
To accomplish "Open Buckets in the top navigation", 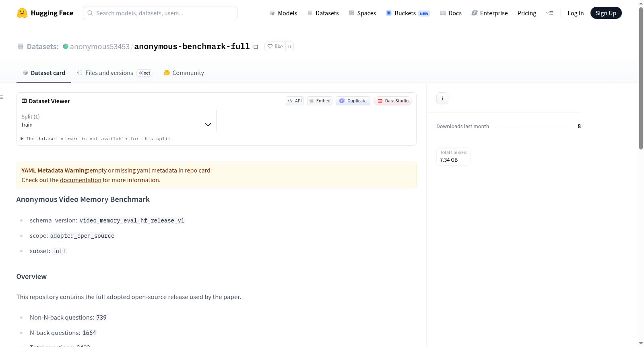I will pyautogui.click(x=408, y=13).
